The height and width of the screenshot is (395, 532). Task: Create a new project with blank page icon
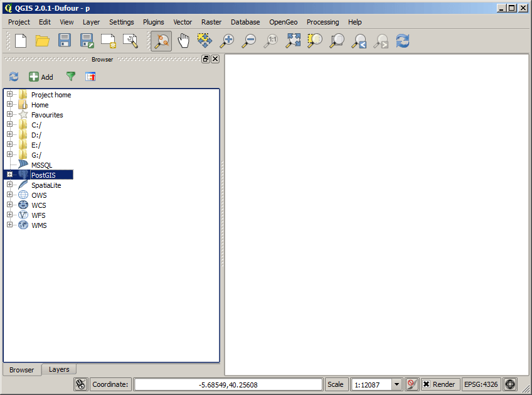click(21, 41)
